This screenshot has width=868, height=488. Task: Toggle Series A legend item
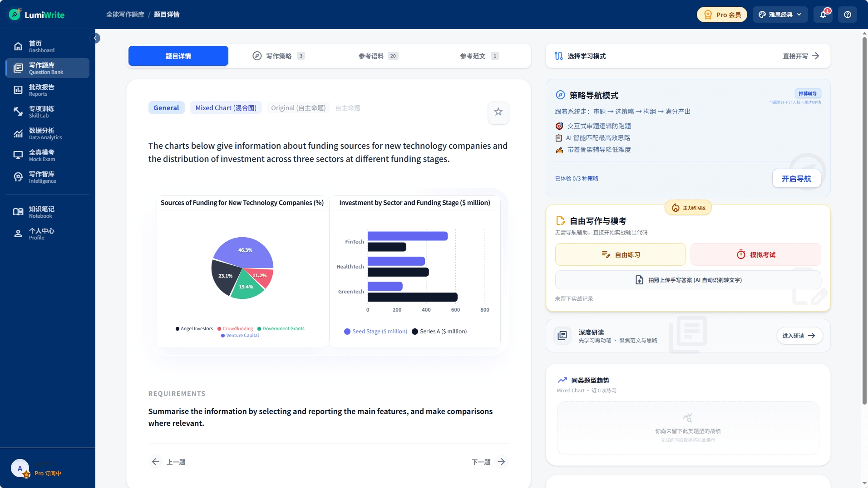click(x=439, y=332)
